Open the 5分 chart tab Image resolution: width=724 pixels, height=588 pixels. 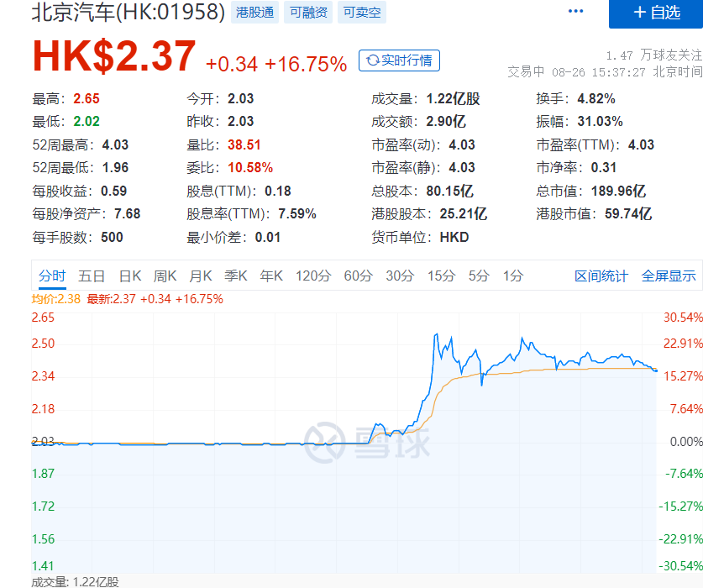[479, 276]
